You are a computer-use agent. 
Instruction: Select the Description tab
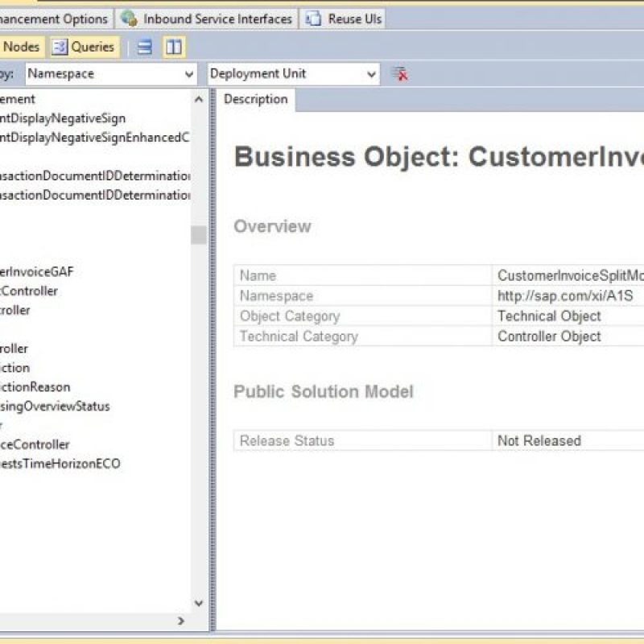255,100
